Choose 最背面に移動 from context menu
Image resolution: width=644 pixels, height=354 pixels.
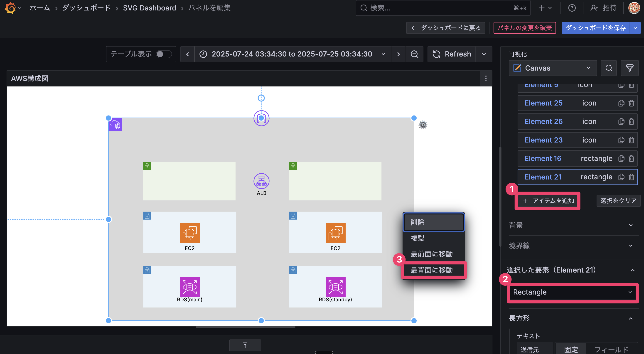click(x=433, y=270)
